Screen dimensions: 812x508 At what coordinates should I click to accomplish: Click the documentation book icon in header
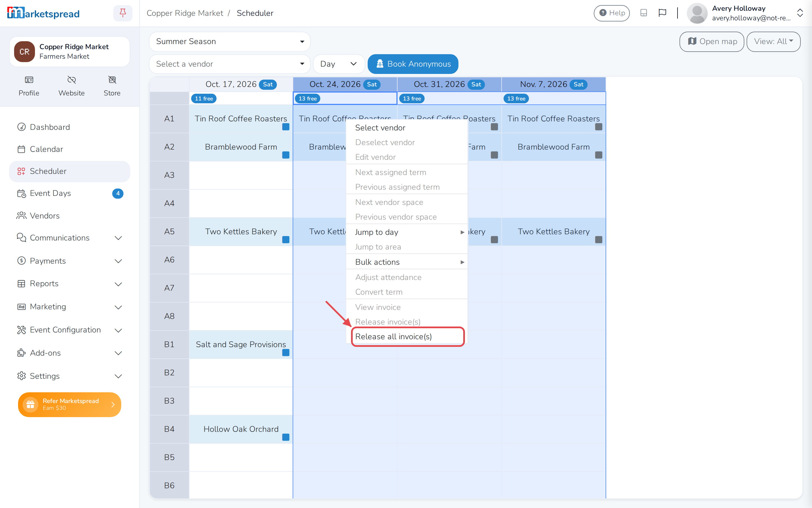pos(644,13)
